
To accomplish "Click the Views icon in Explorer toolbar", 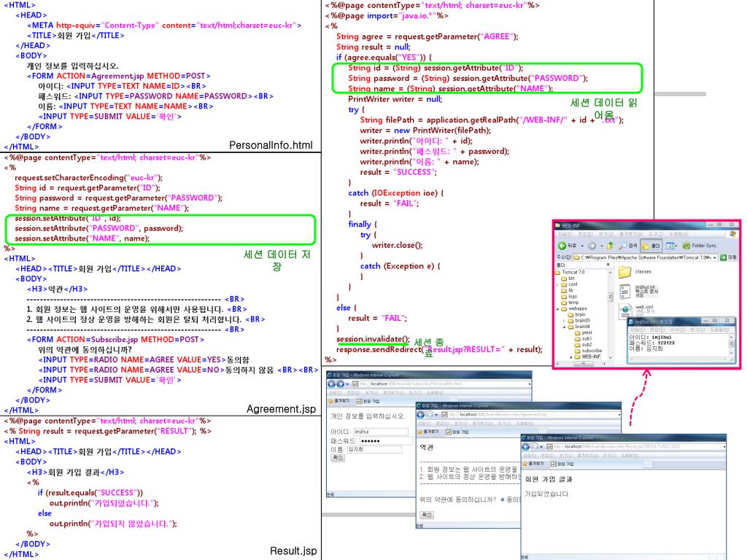I will pyautogui.click(x=670, y=246).
